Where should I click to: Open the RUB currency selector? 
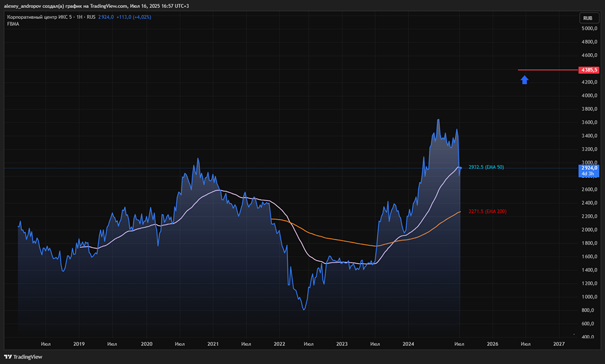point(587,18)
